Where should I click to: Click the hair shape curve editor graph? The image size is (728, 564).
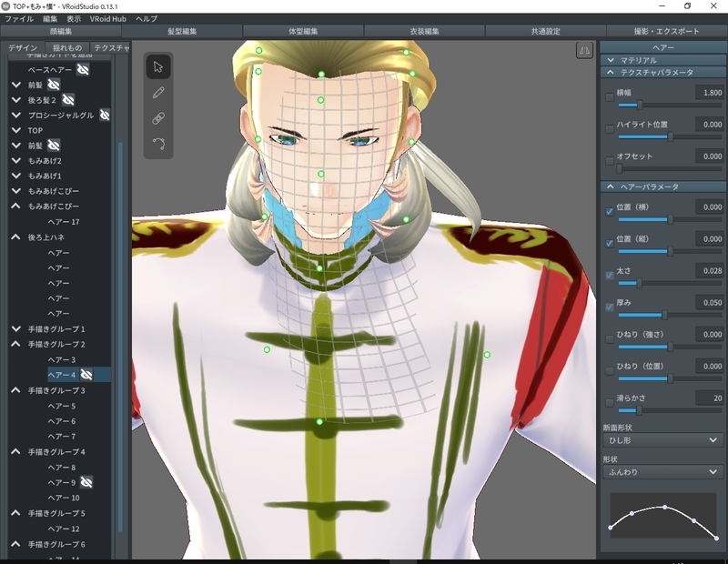(663, 517)
